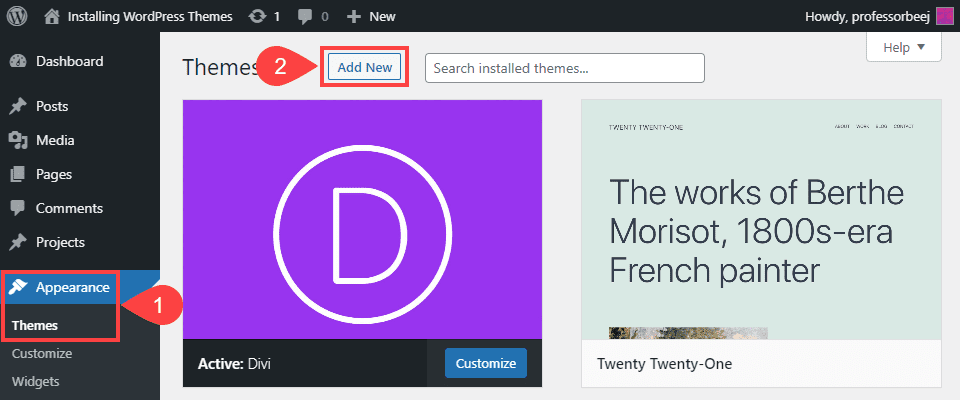The image size is (960, 400).
Task: Focus the Search installed themes field
Action: pyautogui.click(x=564, y=68)
